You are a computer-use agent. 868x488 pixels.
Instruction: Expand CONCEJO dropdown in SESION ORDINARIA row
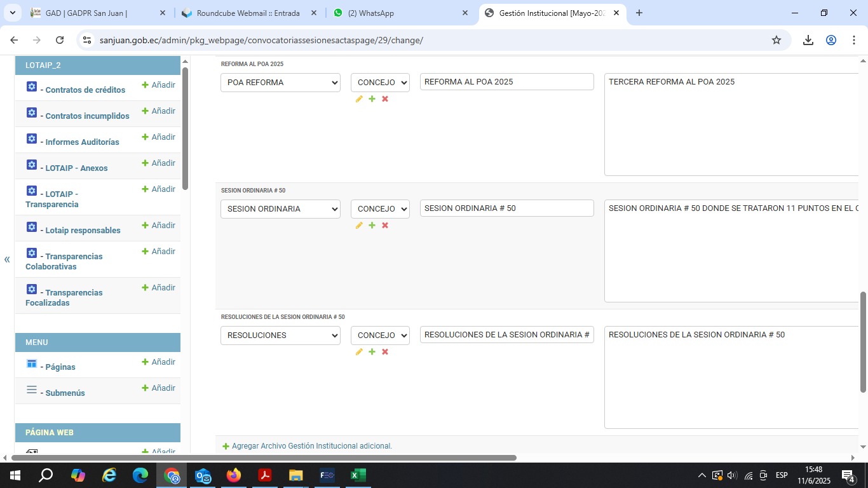pos(380,209)
